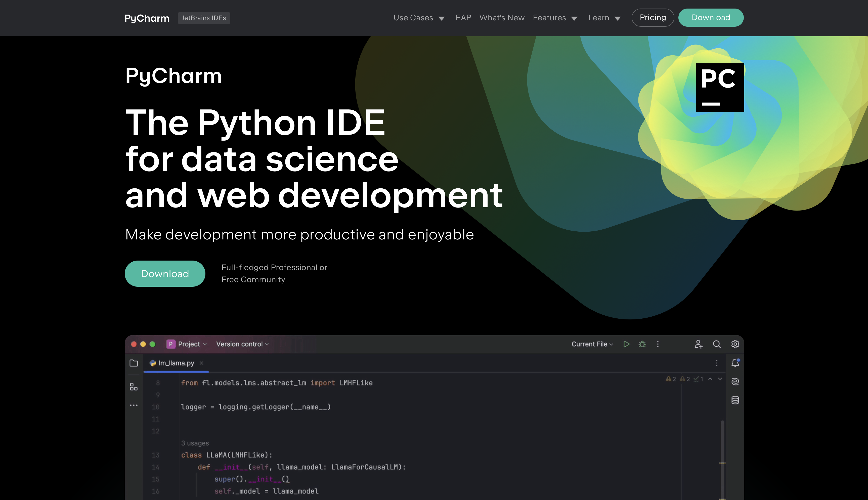Open the JetBrains IDEs badge link
Screen dimensions: 868x500
pyautogui.click(x=204, y=18)
